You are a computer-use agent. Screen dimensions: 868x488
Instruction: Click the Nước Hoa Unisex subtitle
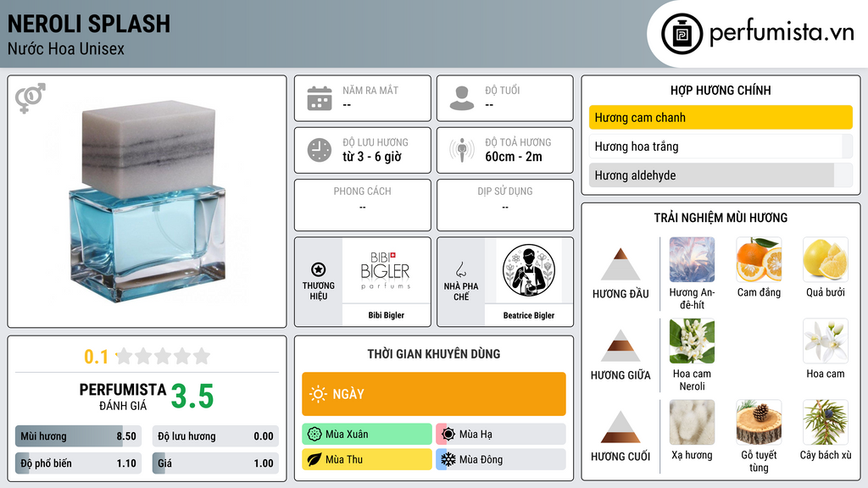[x=66, y=48]
